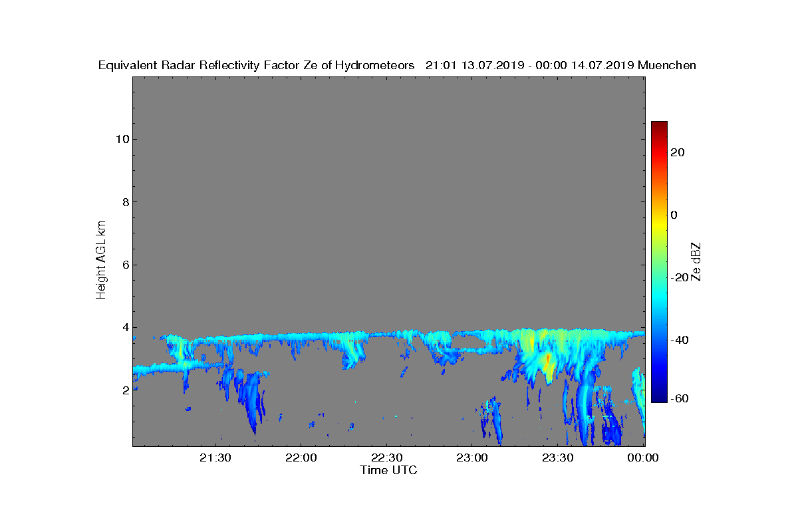This screenshot has width=798, height=532.
Task: Click the 21:30 time tick label
Action: pyautogui.click(x=215, y=458)
